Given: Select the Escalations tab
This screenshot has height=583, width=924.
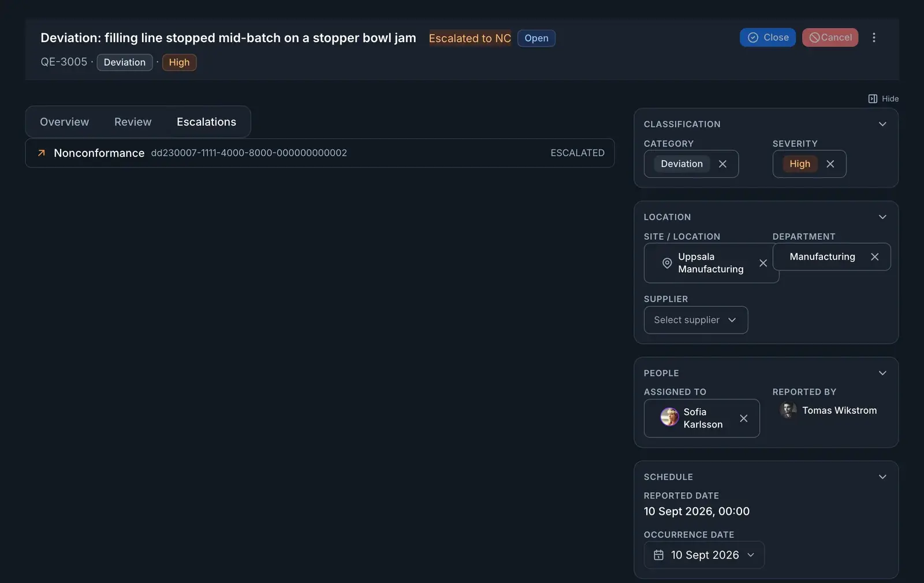Looking at the screenshot, I should click(206, 122).
